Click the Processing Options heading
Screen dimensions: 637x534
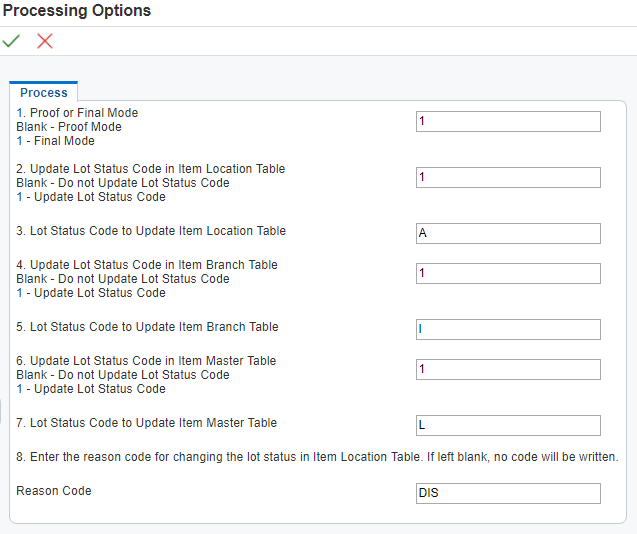77,11
